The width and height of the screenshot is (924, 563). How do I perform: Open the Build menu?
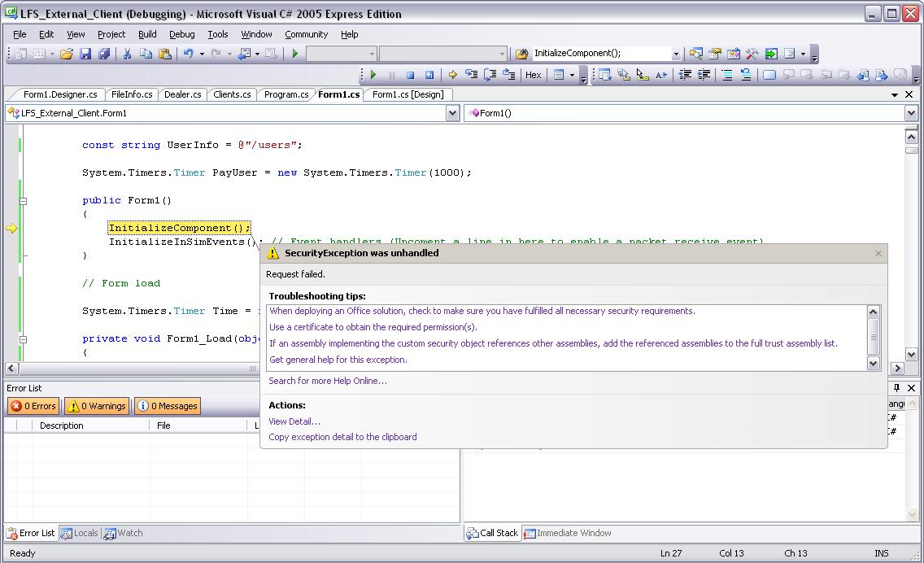click(147, 34)
